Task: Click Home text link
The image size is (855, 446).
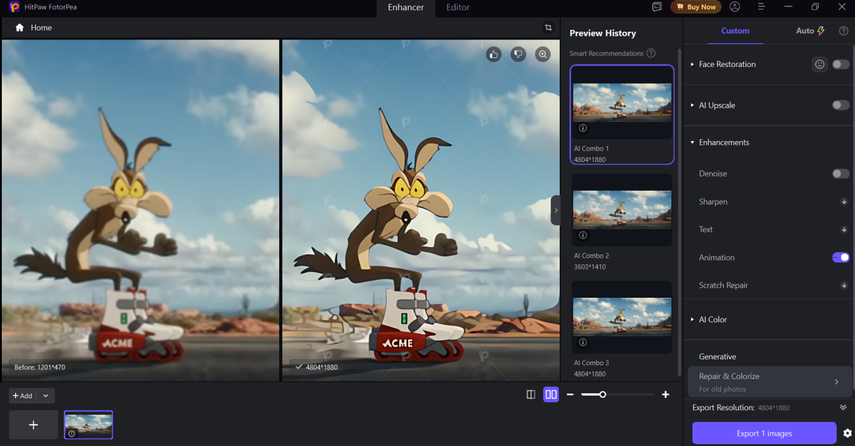Action: pyautogui.click(x=41, y=27)
